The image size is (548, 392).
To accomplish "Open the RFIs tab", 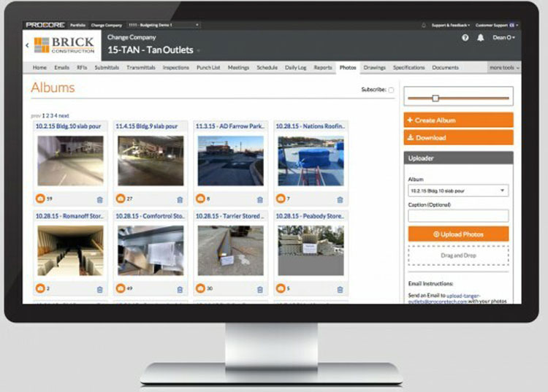I will pos(82,68).
